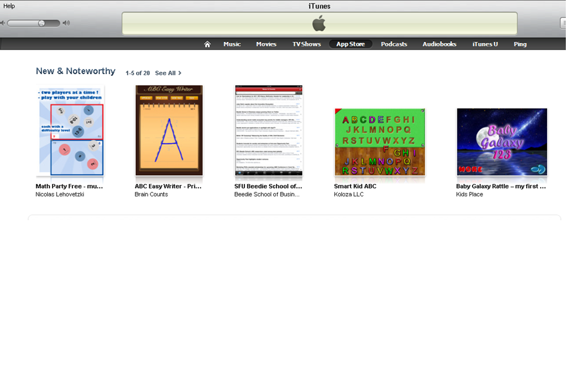Open the Podcasts section
Image resolution: width=588 pixels, height=368 pixels.
tap(394, 44)
